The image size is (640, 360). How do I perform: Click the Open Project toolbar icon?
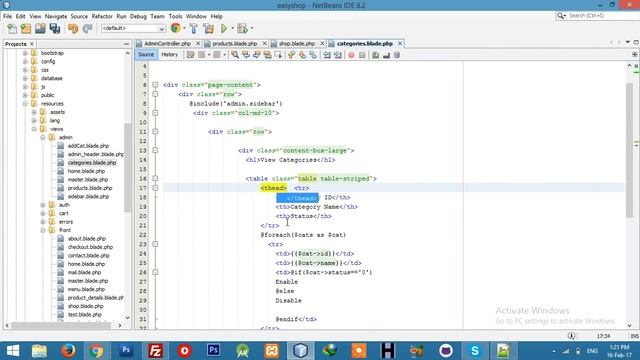tap(40, 28)
